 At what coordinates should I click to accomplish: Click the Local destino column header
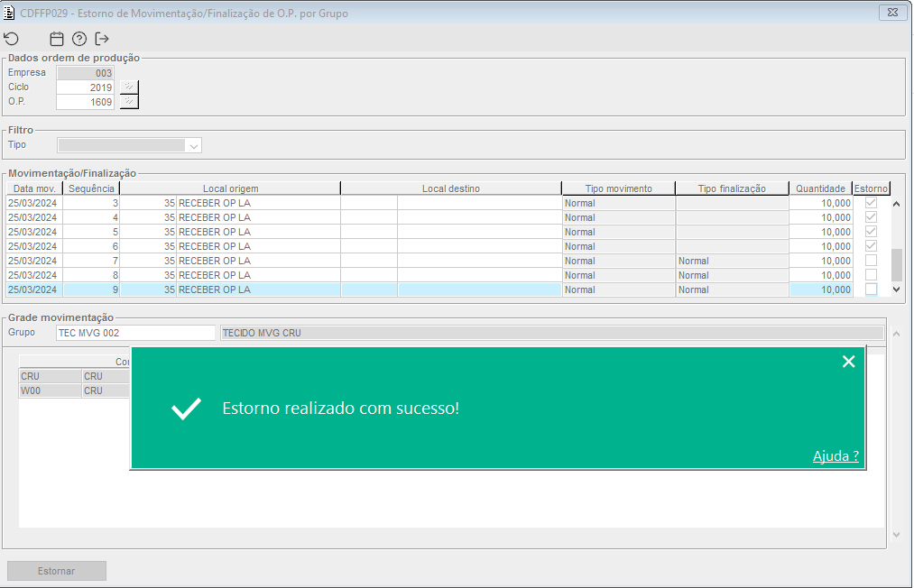pyautogui.click(x=451, y=188)
